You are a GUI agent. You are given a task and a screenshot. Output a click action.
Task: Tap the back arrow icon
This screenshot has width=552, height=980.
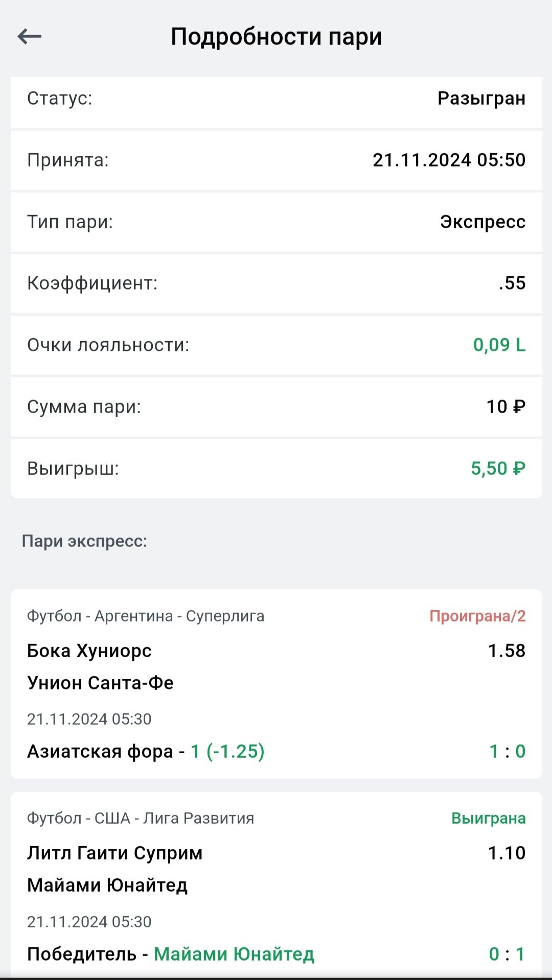pyautogui.click(x=29, y=36)
